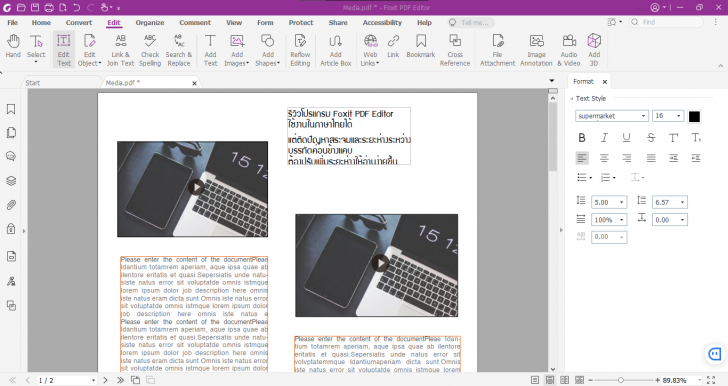Open Search & Replace

(x=179, y=49)
